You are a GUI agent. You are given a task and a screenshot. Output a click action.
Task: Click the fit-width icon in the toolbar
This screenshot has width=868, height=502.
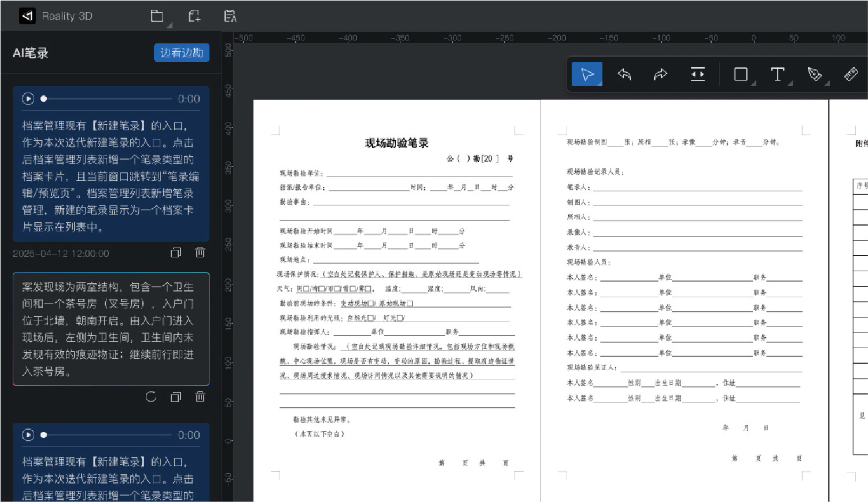click(x=697, y=75)
